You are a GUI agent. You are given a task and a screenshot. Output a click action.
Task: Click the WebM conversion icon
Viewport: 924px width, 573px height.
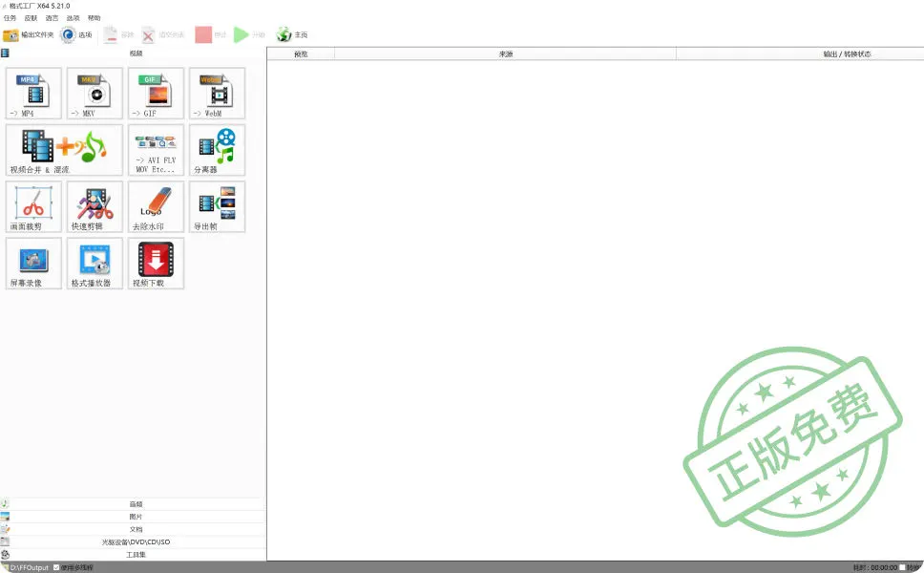(x=217, y=93)
